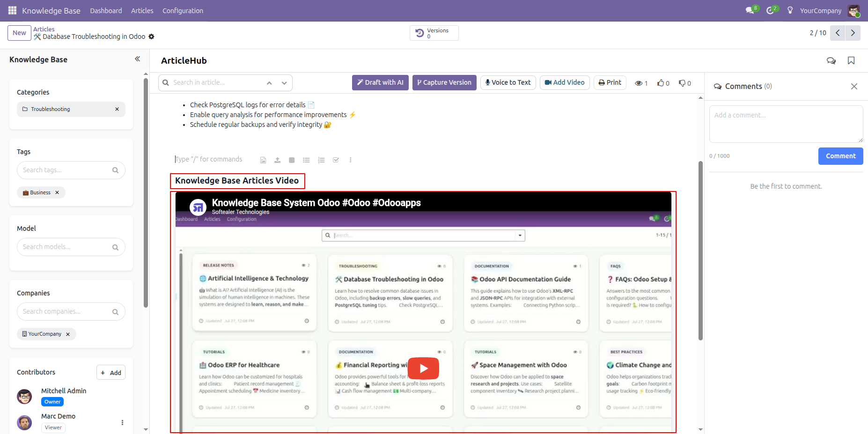Insert checklist in editor
Viewport: 868px width, 434px height.
click(336, 160)
